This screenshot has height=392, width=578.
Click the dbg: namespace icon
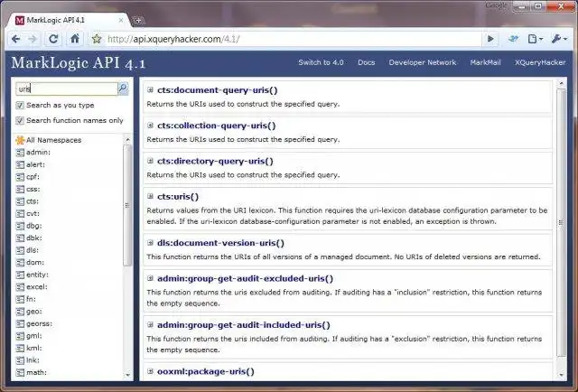point(20,226)
